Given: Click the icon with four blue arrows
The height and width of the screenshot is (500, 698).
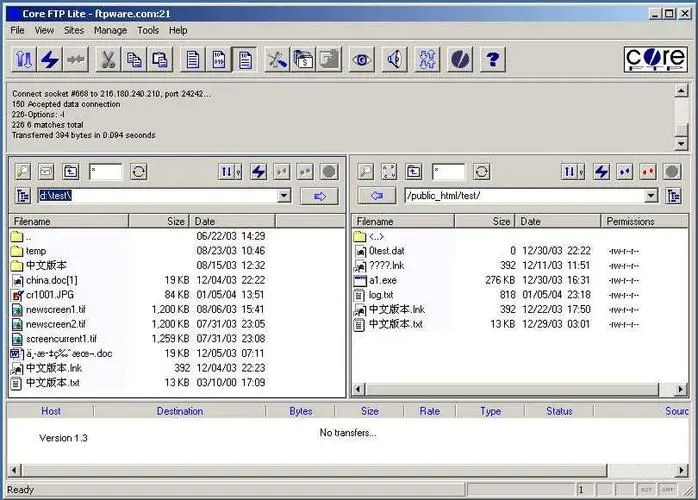Looking at the screenshot, I should pyautogui.click(x=427, y=59).
